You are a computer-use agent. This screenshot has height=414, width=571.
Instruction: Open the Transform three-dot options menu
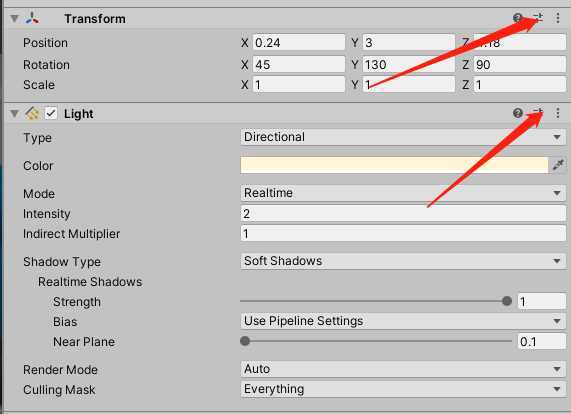[x=558, y=18]
